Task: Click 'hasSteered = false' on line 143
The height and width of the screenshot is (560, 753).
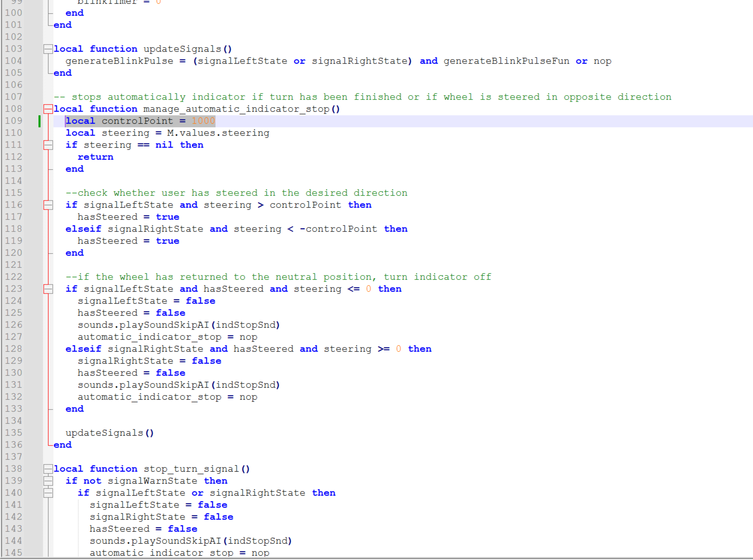Action: (144, 529)
